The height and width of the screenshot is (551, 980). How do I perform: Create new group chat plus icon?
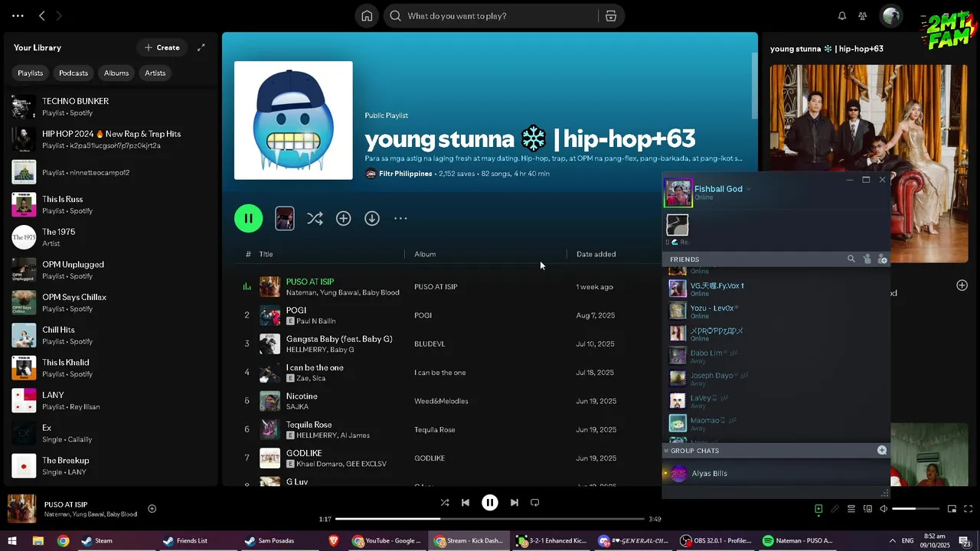882,451
